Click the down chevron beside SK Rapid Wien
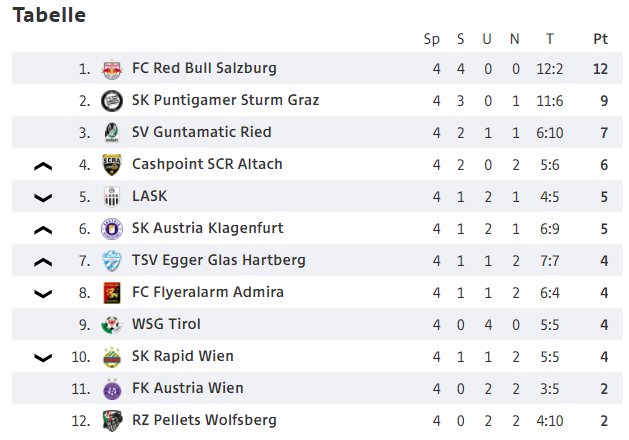Viewport: 629px width, 440px height. pos(43,358)
